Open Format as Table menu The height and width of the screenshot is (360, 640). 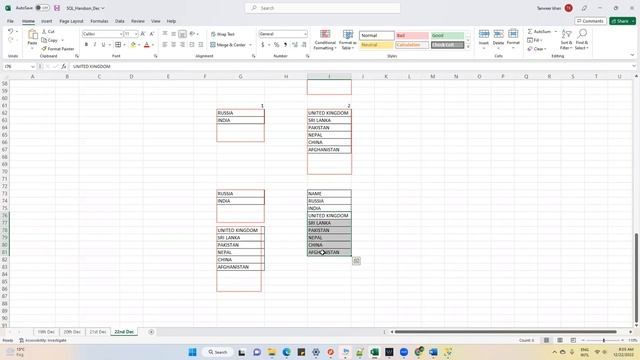(x=348, y=40)
